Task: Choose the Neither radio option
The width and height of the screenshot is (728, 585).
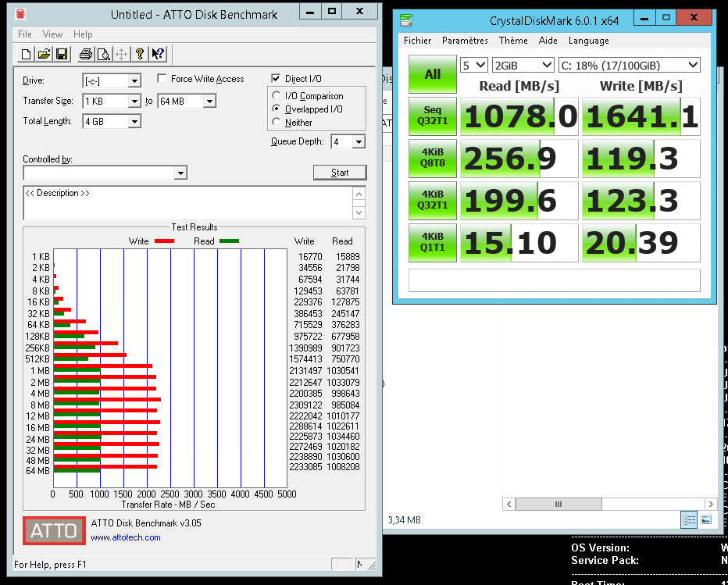Action: pyautogui.click(x=277, y=123)
